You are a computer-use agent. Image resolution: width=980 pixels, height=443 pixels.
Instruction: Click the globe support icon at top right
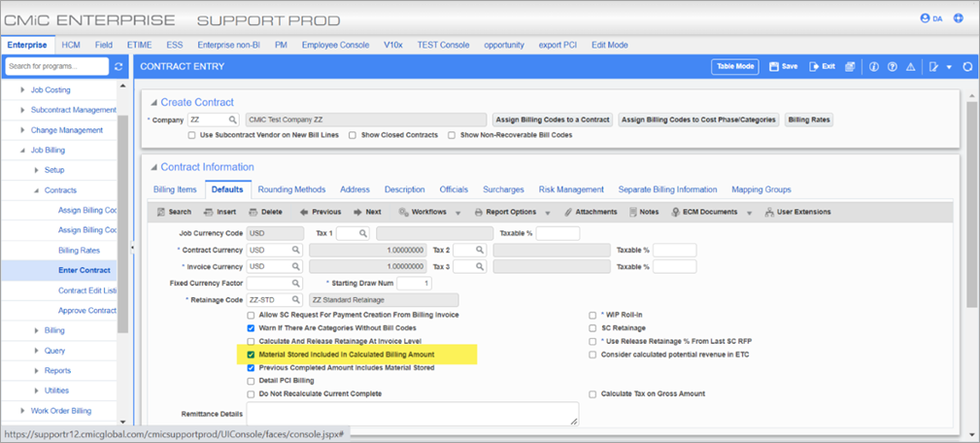[958, 18]
